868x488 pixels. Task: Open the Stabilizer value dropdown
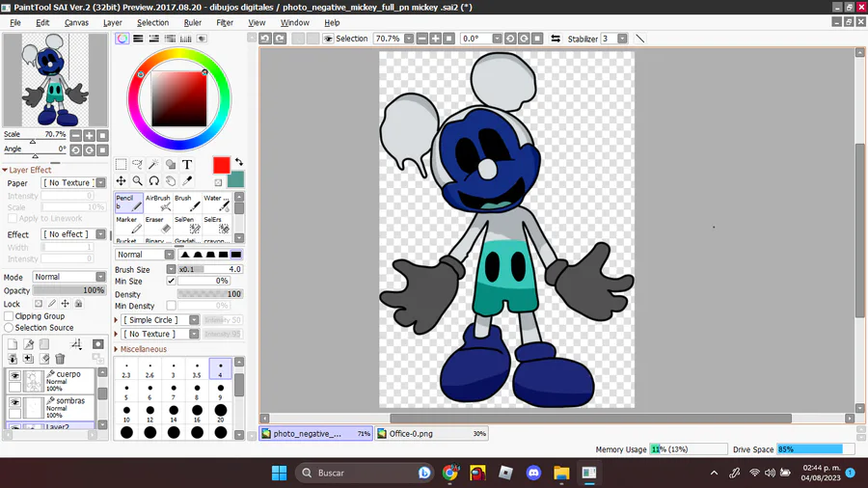tap(622, 39)
